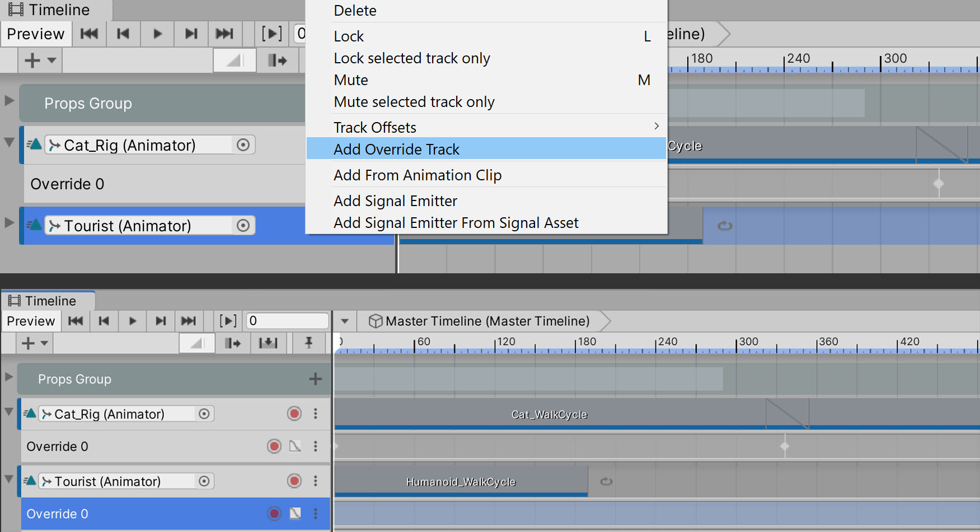Select Replace edit mode in lower Timeline panel
The height and width of the screenshot is (532, 980).
[x=268, y=343]
